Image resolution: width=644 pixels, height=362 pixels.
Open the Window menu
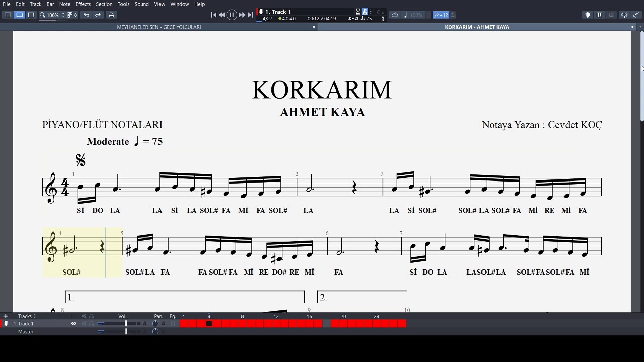click(x=180, y=4)
